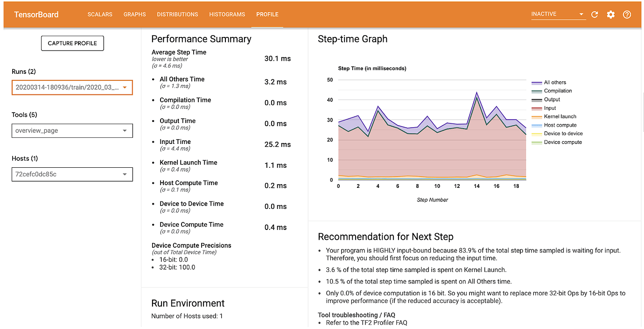
Task: Toggle the Input series in the legend
Action: tap(549, 108)
